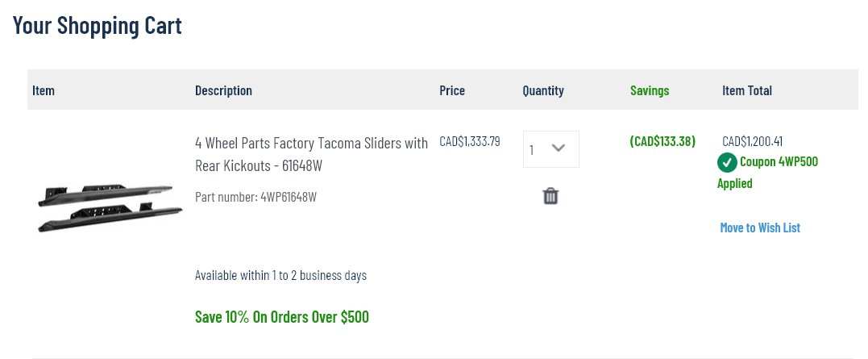Click part number 4WP61648W text

point(255,197)
